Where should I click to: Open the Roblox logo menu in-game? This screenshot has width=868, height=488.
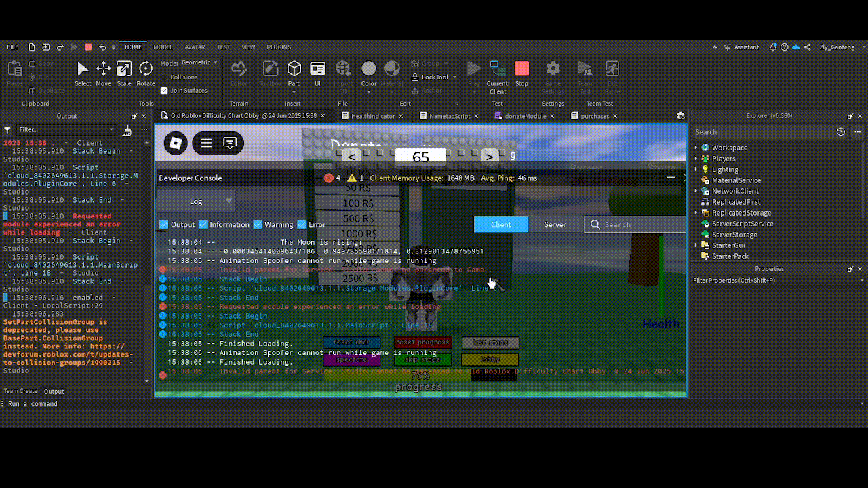click(176, 143)
